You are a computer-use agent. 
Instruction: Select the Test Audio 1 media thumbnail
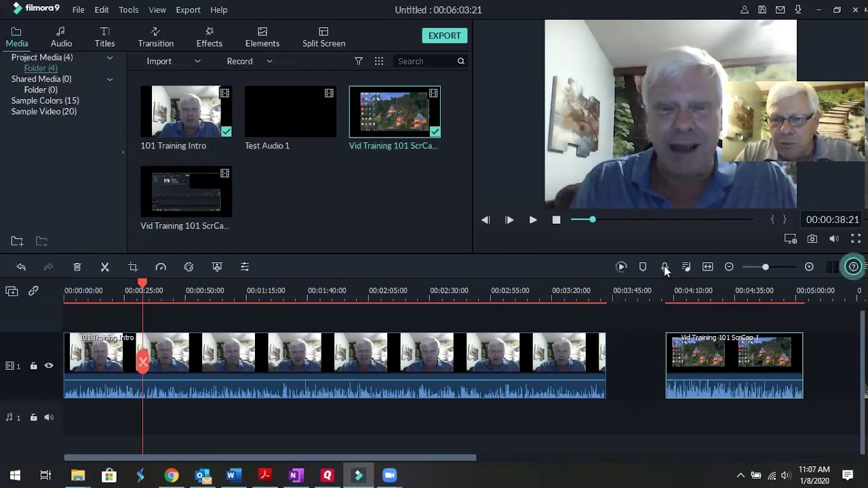[290, 112]
